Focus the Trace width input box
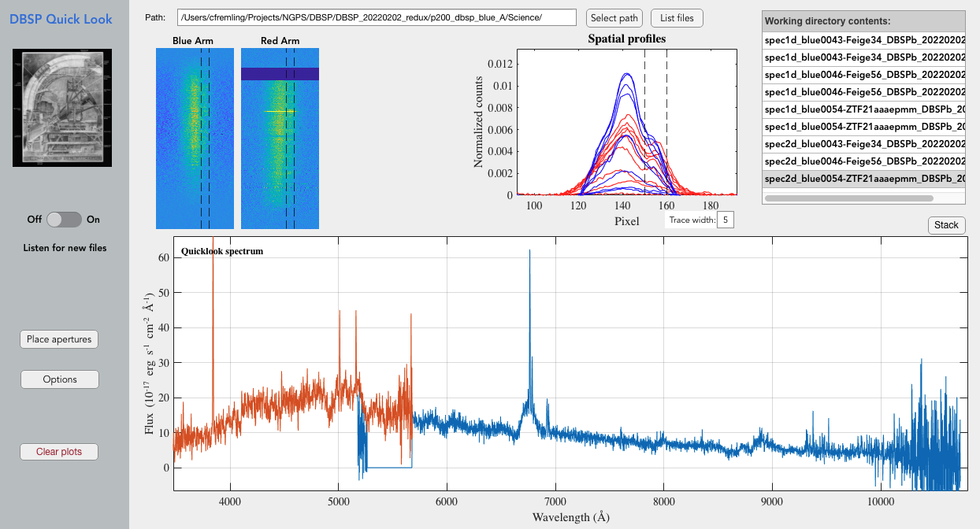This screenshot has height=529, width=980. click(725, 220)
